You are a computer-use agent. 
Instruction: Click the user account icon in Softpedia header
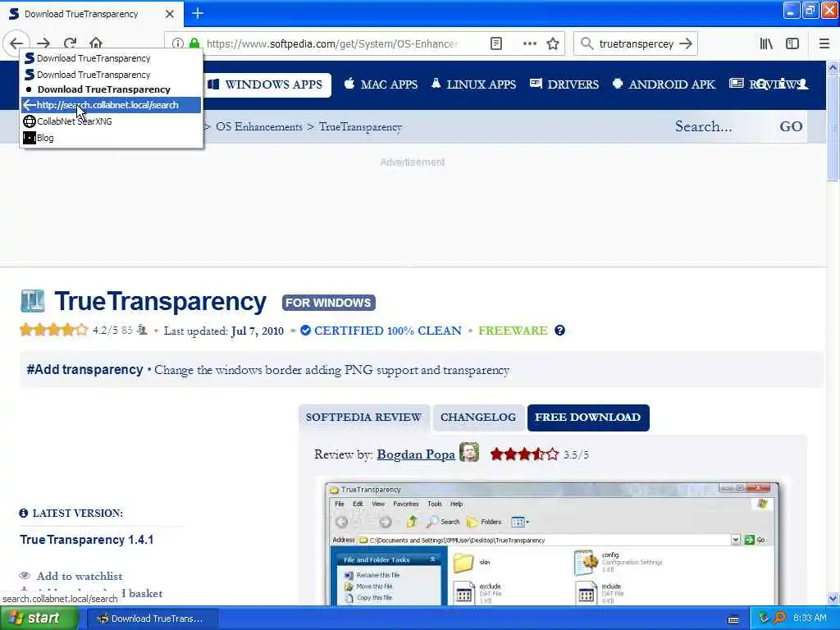[x=802, y=84]
